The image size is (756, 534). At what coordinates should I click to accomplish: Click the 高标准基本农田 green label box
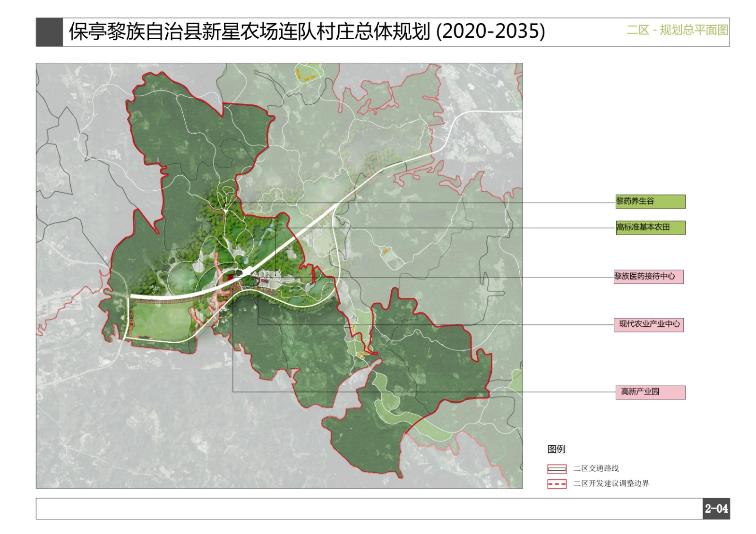click(650, 228)
